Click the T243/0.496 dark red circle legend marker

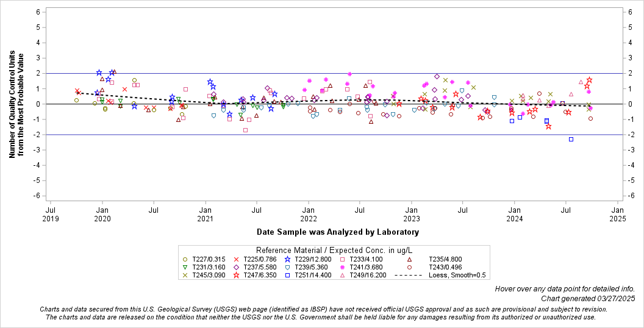point(409,267)
